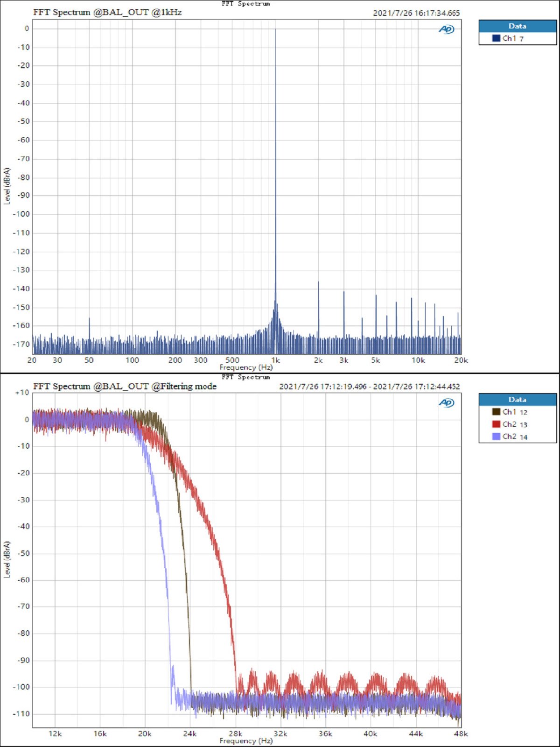
Task: Select the Ch1 12 trace label
Action: point(515,412)
